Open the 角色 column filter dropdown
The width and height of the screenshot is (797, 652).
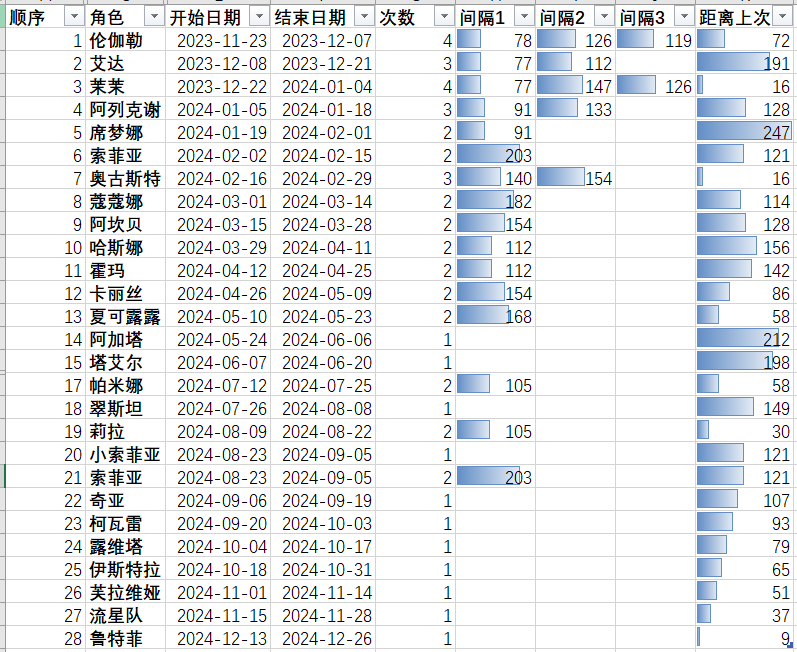tap(154, 17)
